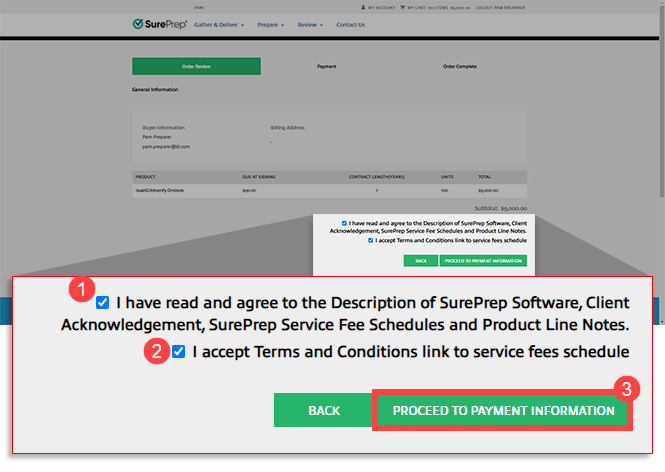Toggle magnified 'I have read and agree' checkbox
The image size is (665, 472).
(x=103, y=303)
